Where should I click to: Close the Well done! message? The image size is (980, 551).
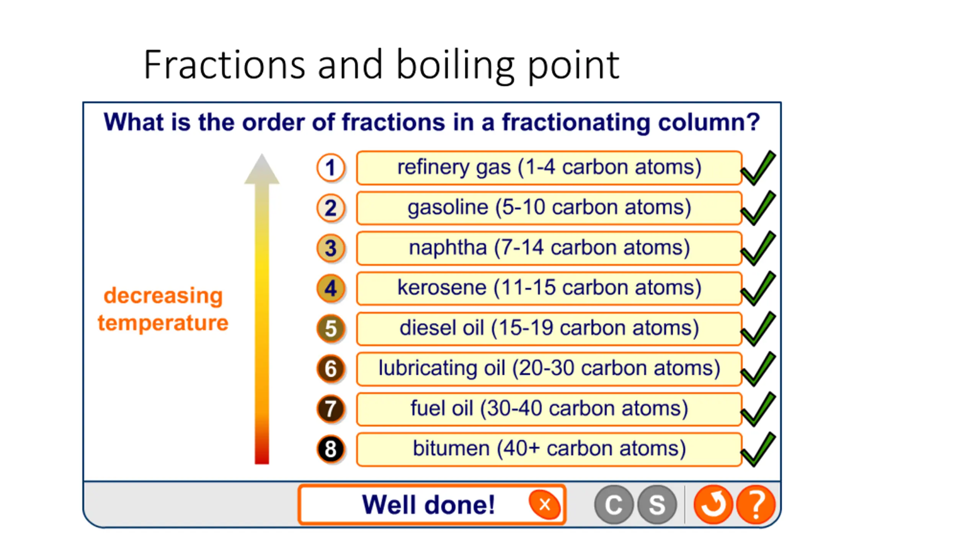point(544,504)
